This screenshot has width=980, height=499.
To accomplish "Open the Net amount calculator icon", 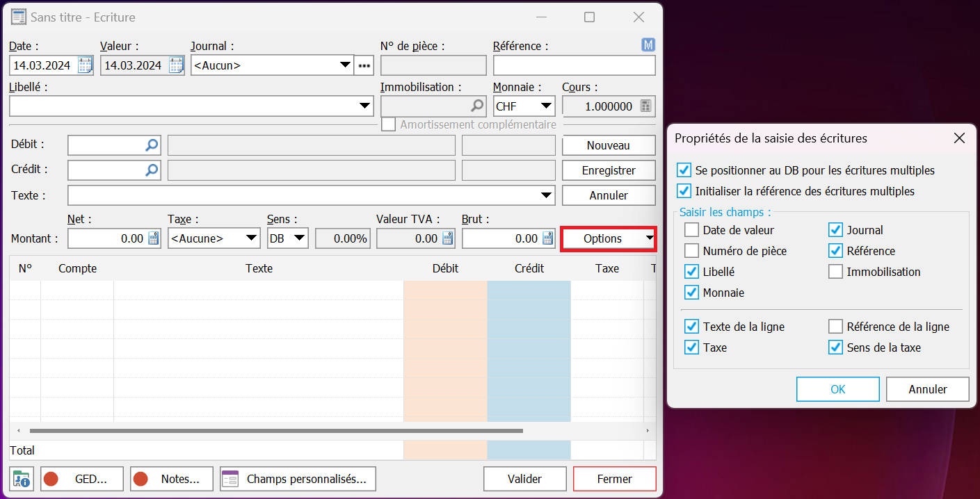I will tap(154, 238).
